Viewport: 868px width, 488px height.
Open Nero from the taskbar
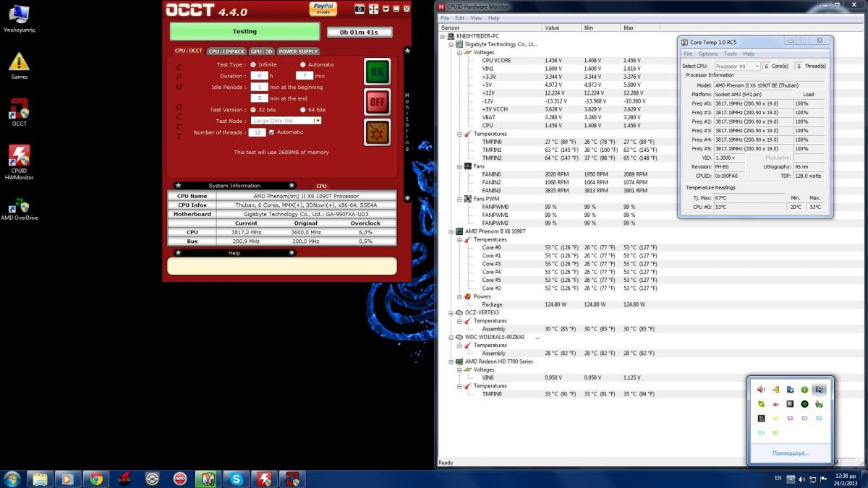(x=180, y=479)
